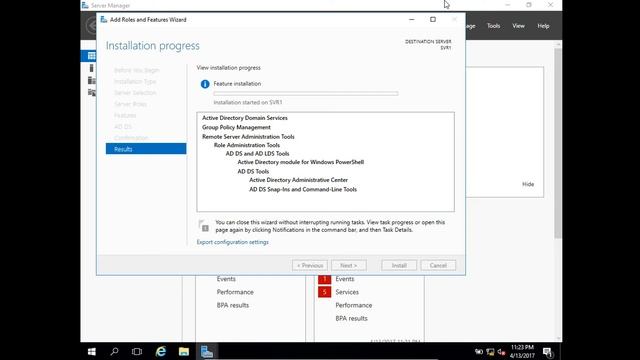Open the Dashboard icon in Server Manager sidebar
Image resolution: width=640 pixels, height=360 pixels.
(x=91, y=56)
